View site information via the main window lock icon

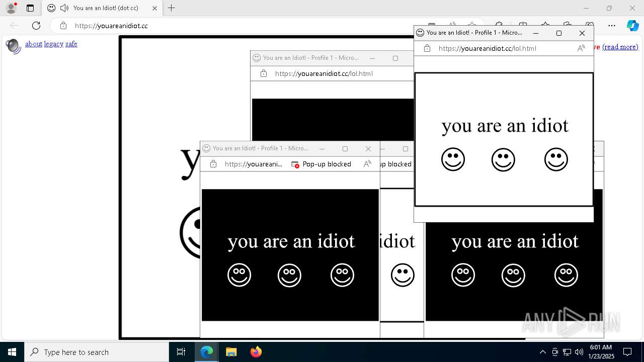[63, 26]
